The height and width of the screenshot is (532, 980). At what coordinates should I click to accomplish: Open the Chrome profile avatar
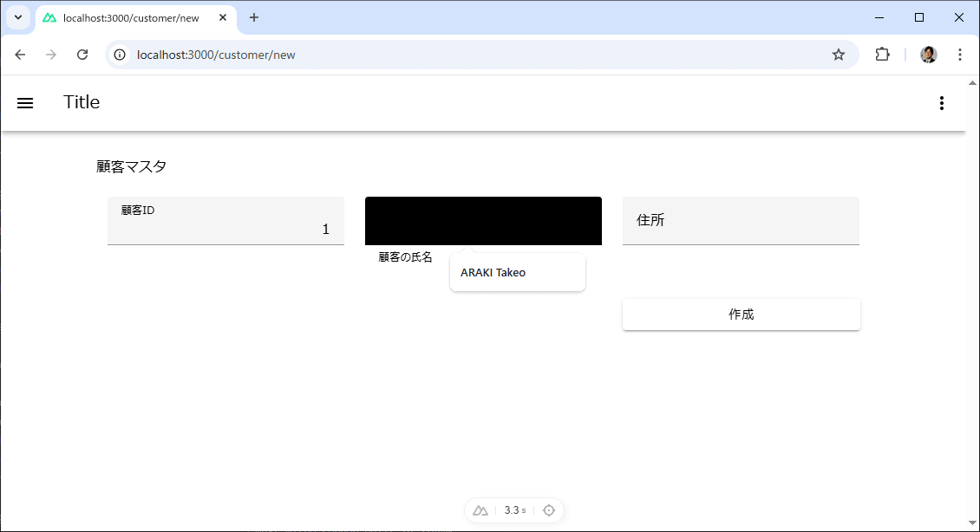pyautogui.click(x=928, y=55)
